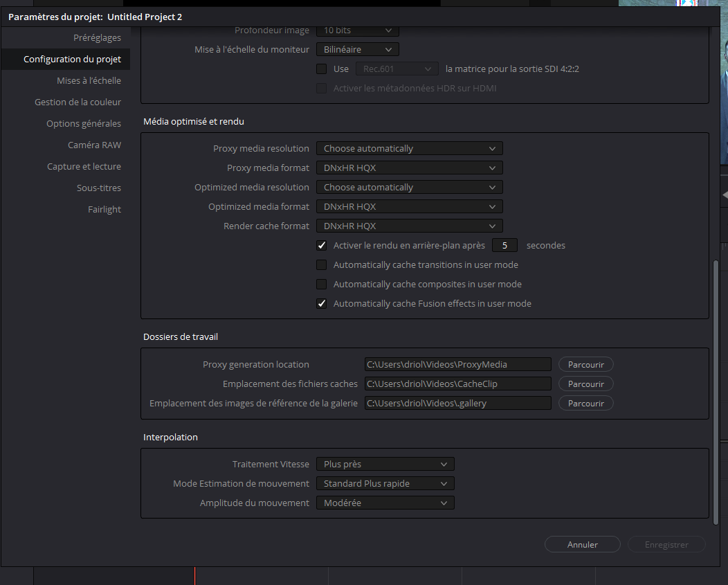Image resolution: width=728 pixels, height=585 pixels.
Task: Open the Caméra RAW settings section
Action: (x=94, y=145)
